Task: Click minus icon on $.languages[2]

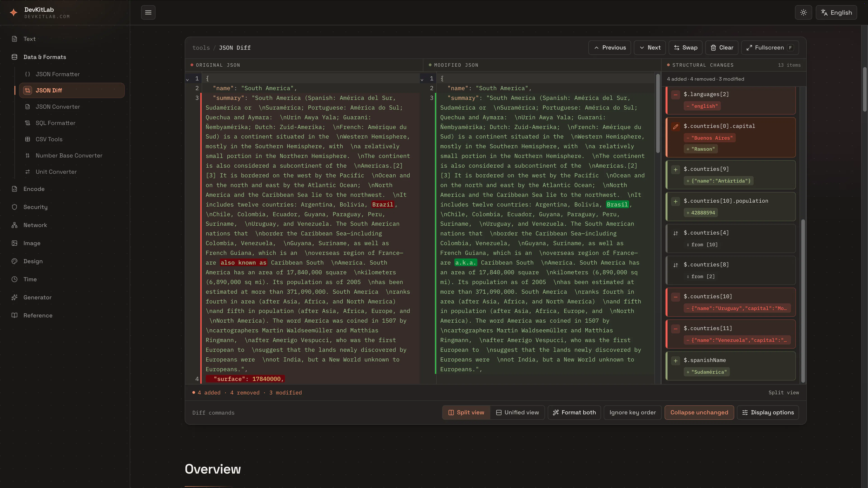Action: [x=676, y=95]
